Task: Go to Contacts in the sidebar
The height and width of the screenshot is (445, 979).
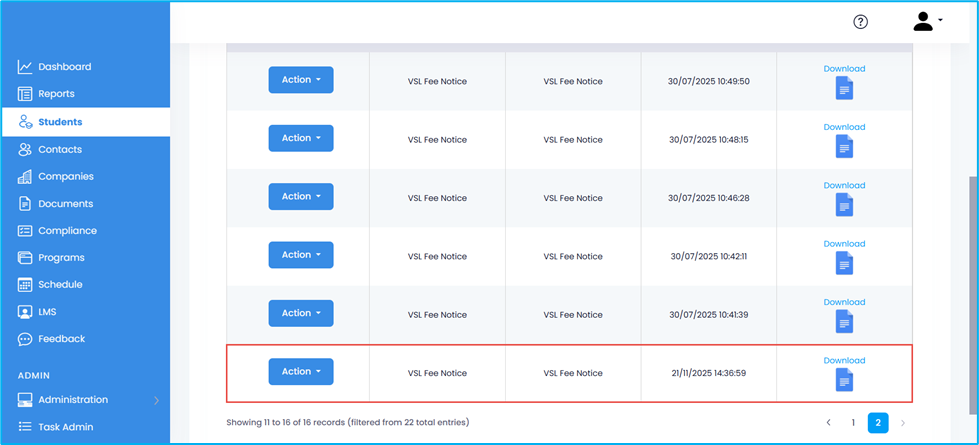Action: (60, 150)
